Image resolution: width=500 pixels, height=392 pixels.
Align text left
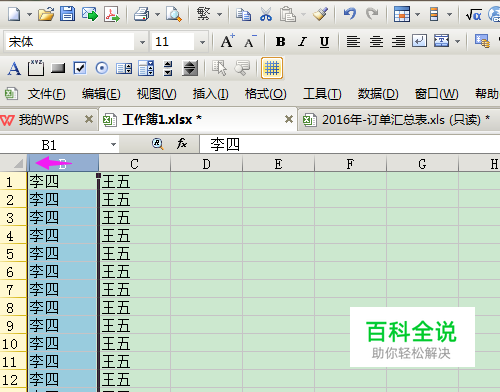(x=353, y=42)
